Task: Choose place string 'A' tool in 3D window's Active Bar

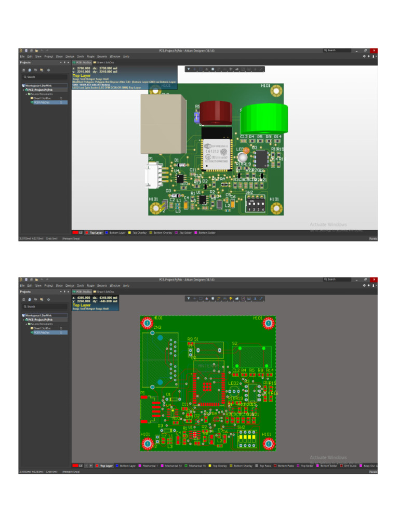Action: tap(255, 69)
